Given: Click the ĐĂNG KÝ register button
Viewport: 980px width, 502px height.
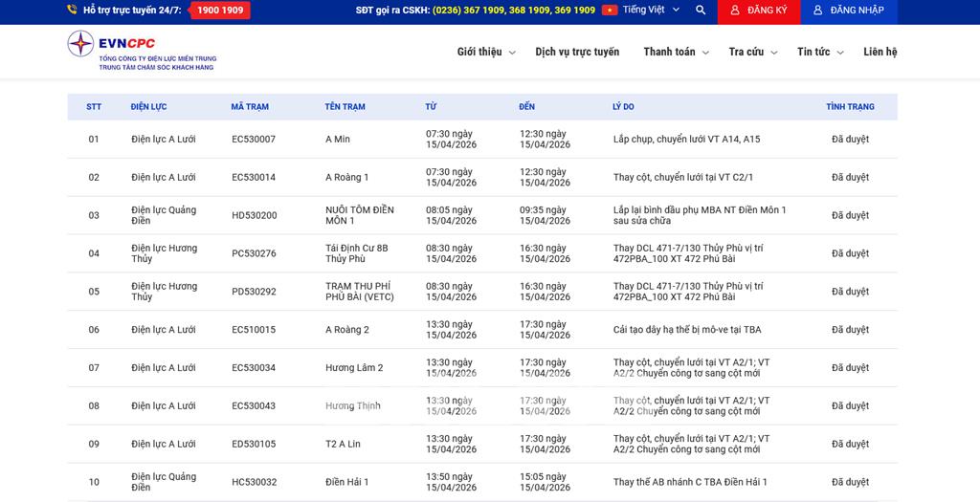Looking at the screenshot, I should (x=759, y=11).
